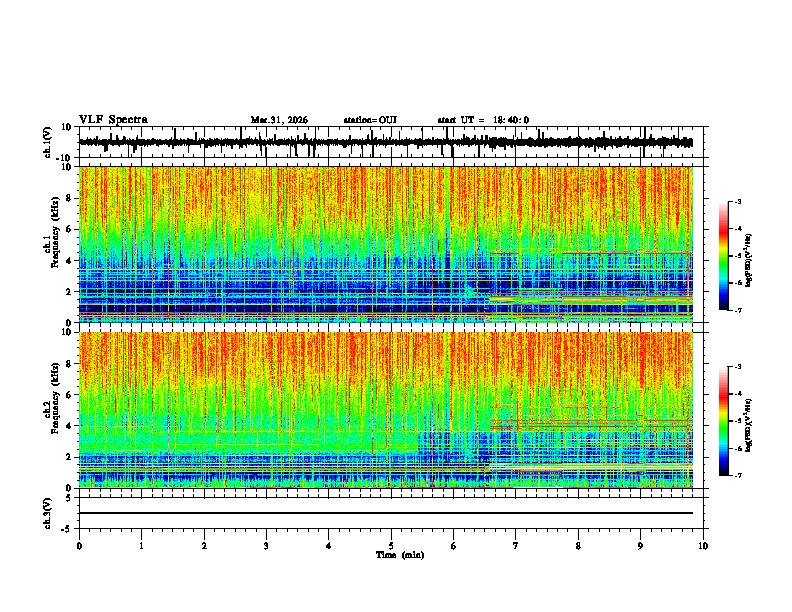The width and height of the screenshot is (792, 612).
Task: Click the "5" tick on ch.3(V) axis
Action: coord(69,498)
